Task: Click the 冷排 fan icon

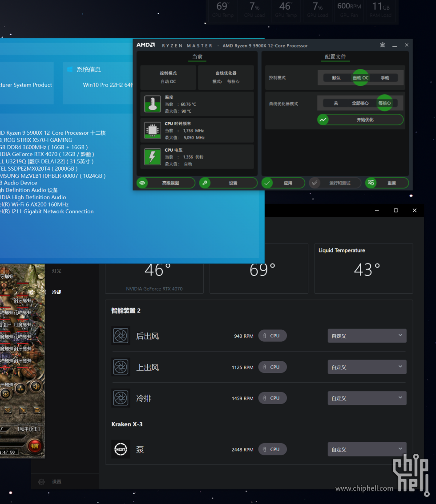Action: [121, 398]
